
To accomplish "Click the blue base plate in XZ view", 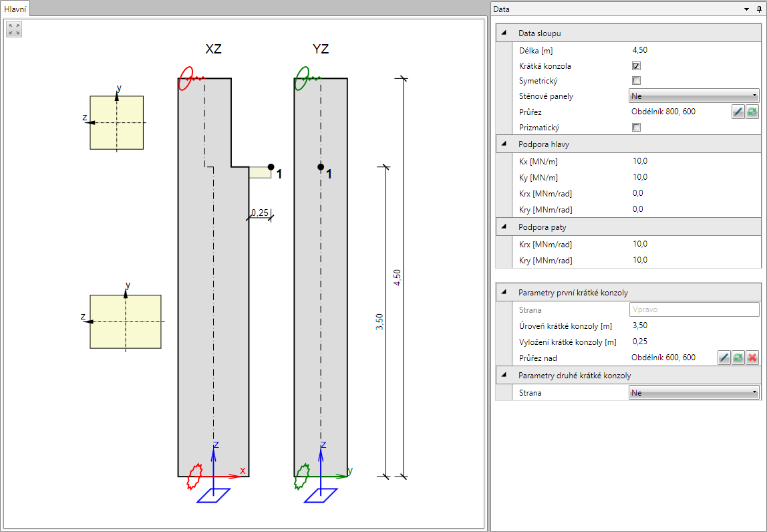I will click(213, 495).
